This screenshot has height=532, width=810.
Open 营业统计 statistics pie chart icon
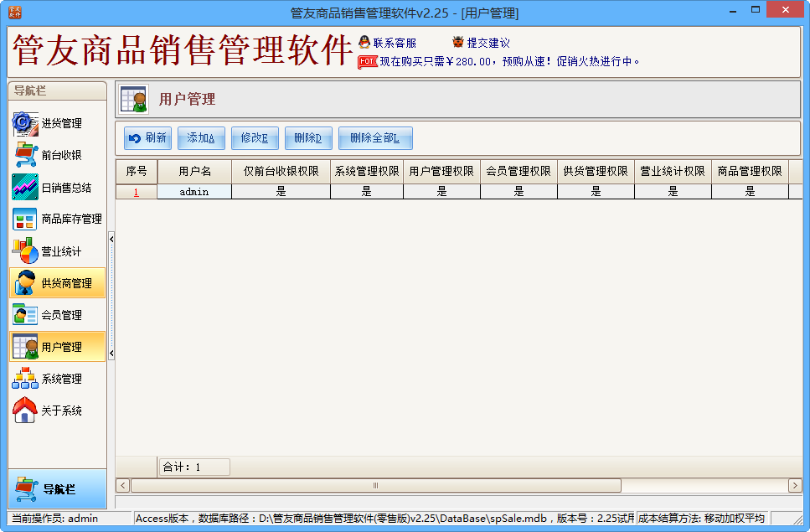coord(25,251)
